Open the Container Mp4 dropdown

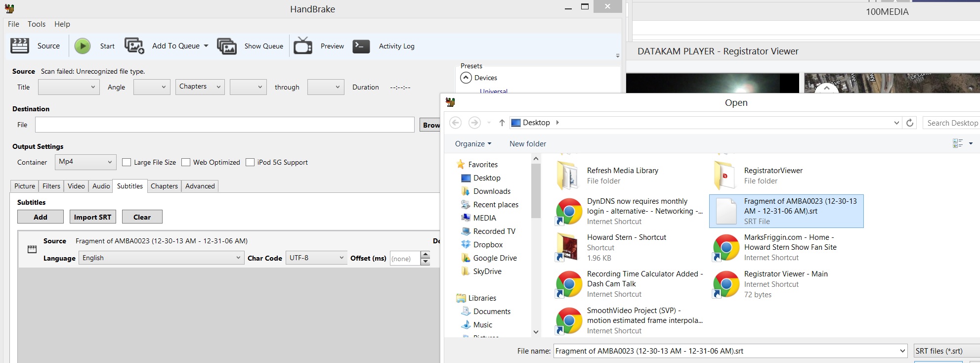[x=85, y=162]
